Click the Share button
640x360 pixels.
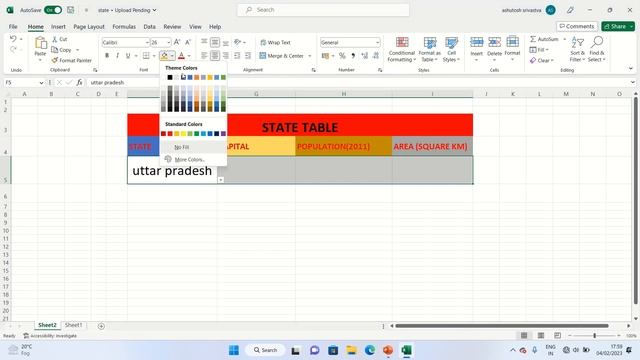(x=618, y=26)
